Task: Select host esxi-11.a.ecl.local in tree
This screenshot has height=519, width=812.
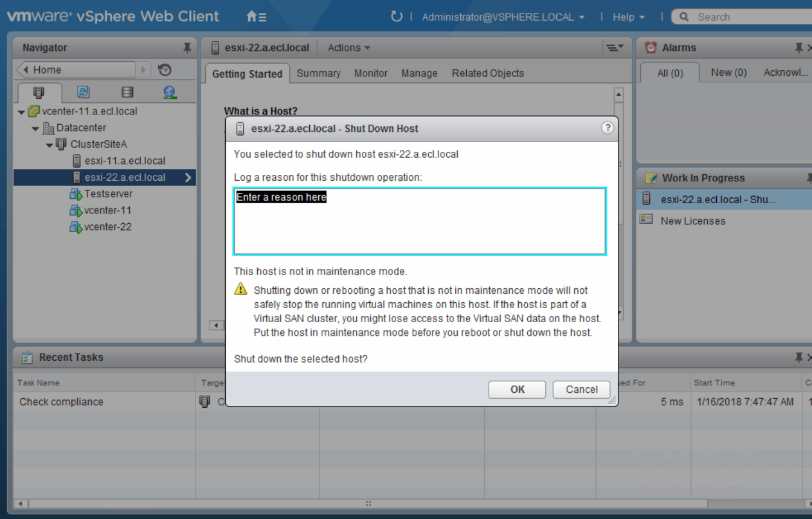Action: point(125,161)
